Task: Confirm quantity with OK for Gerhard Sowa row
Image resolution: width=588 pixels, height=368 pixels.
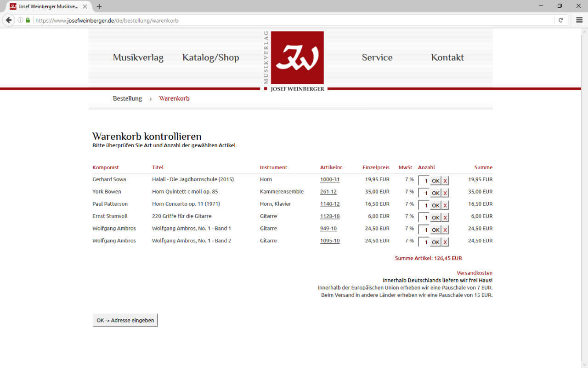Action: (435, 181)
